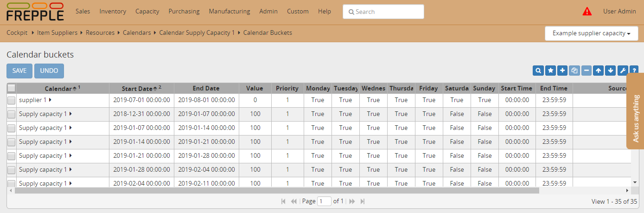Open the Inventory menu
This screenshot has height=213, width=644.
(113, 11)
